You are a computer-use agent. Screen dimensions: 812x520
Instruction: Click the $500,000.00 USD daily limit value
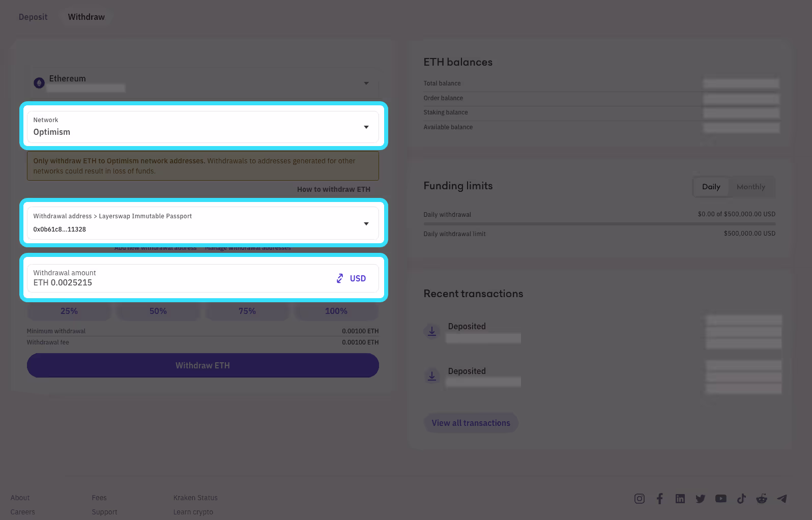[x=750, y=234]
